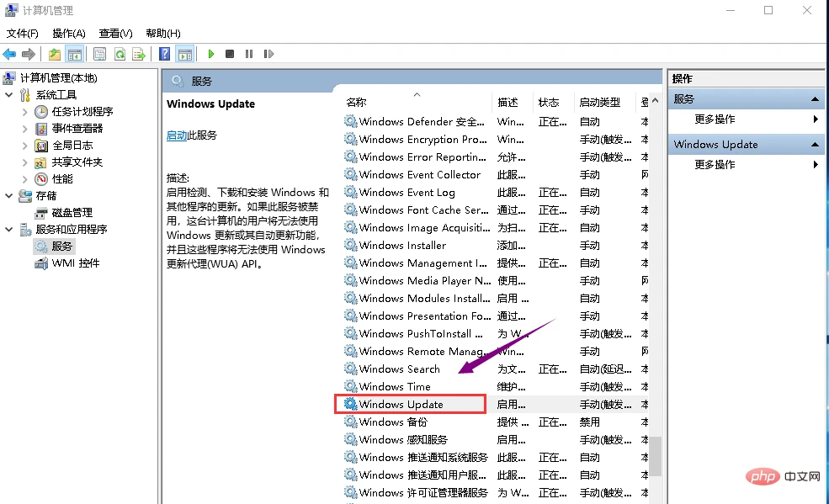Click the 名称 column header to sort
This screenshot has width=829, height=504.
point(356,102)
